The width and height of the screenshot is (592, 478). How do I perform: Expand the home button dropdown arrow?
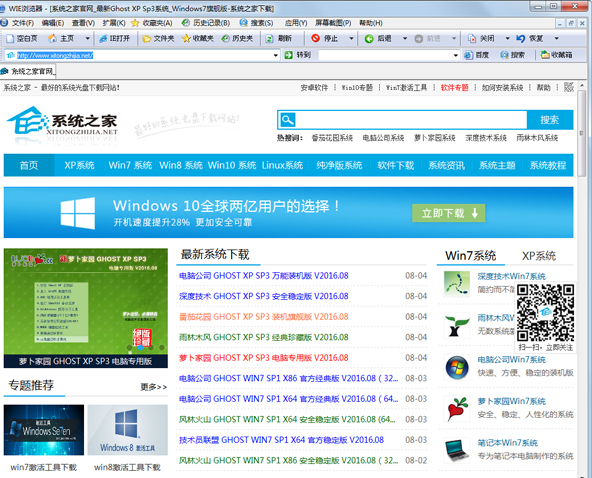[88, 39]
